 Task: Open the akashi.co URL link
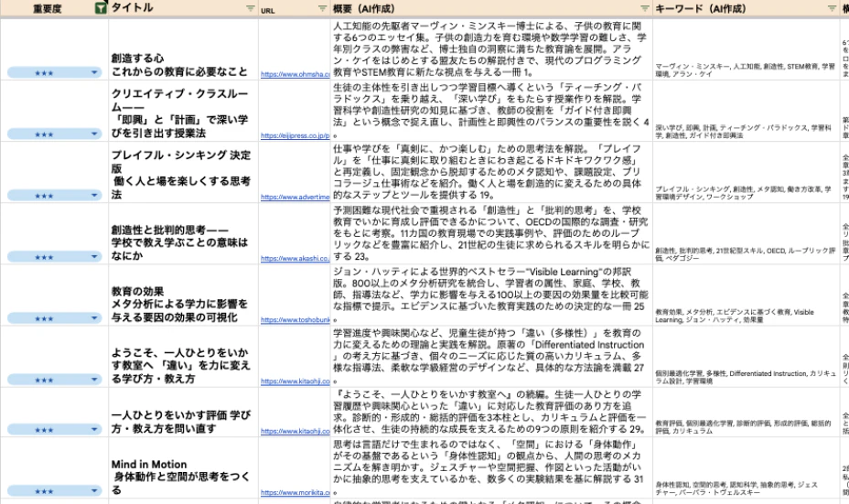296,258
